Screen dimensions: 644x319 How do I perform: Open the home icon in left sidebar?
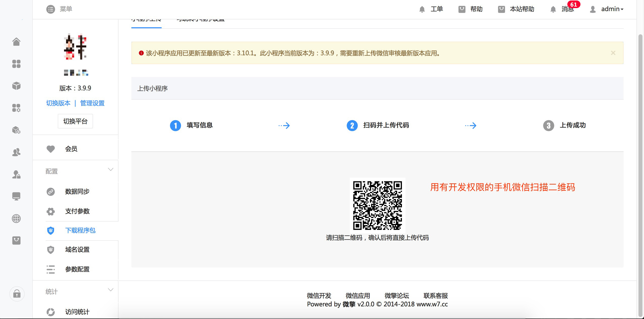click(16, 42)
